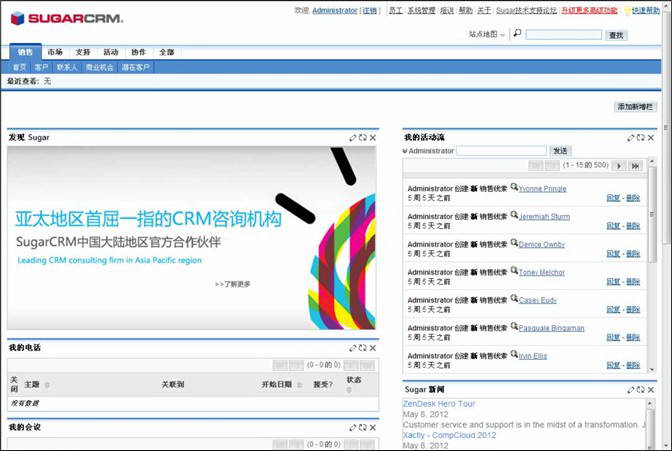Click the global search input field
This screenshot has width=672, height=451.
(x=563, y=35)
